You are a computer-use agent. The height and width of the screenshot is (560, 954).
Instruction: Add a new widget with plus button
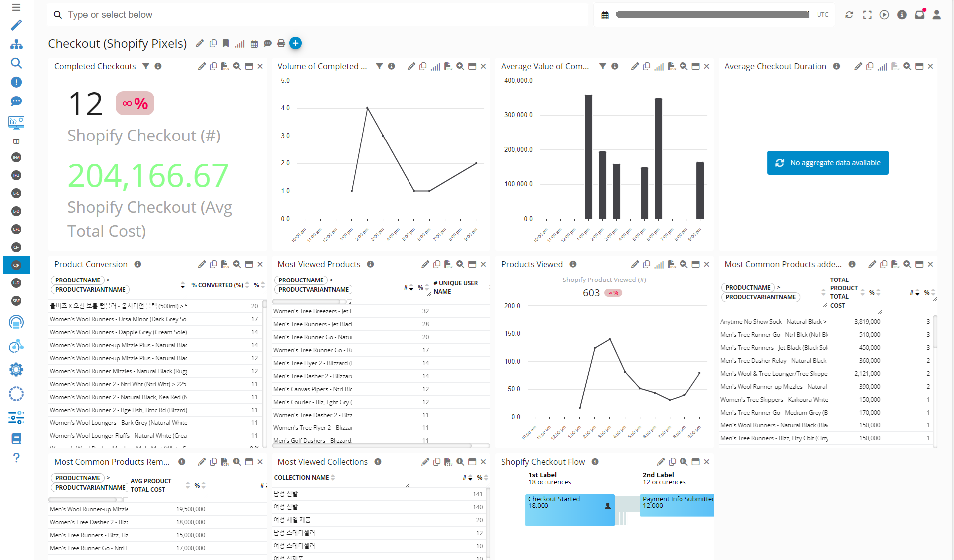295,43
